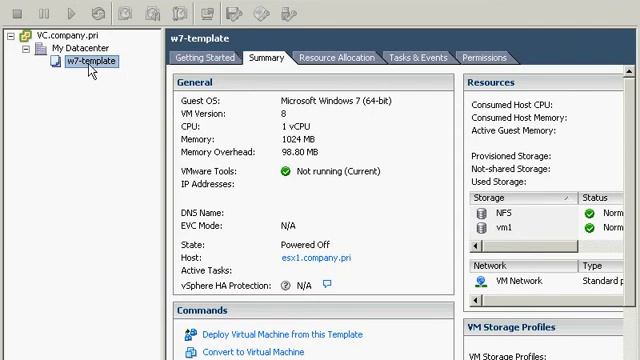Click the template icon beside w7-template
This screenshot has height=360, width=640.
pos(56,61)
